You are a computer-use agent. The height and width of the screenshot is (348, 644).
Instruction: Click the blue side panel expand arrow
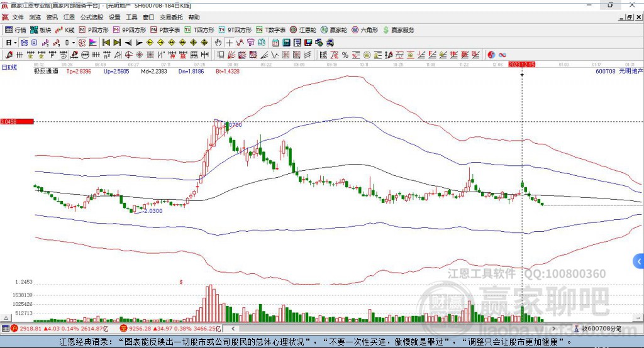[x=639, y=261]
